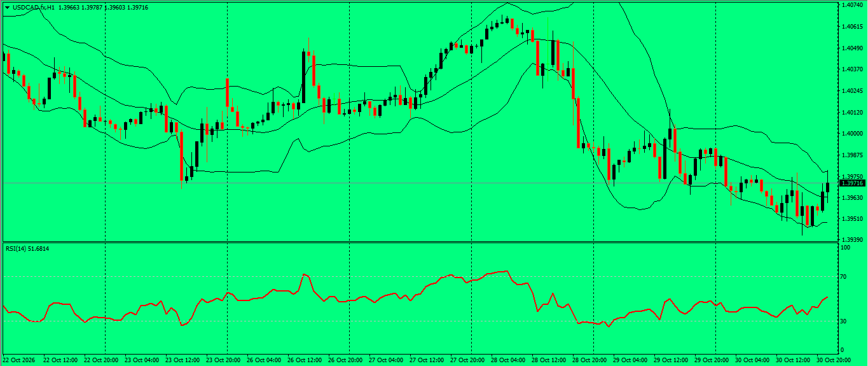Click the 1.40490 price scale label

click(x=851, y=48)
